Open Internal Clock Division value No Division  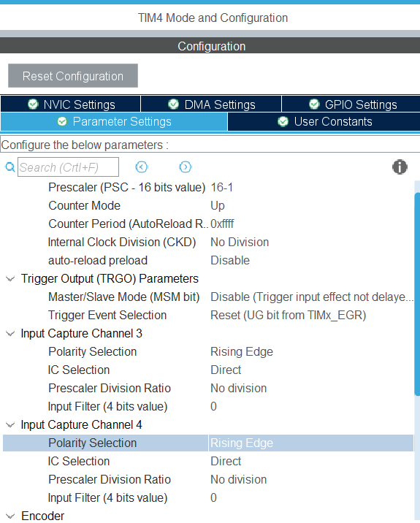[x=240, y=243]
